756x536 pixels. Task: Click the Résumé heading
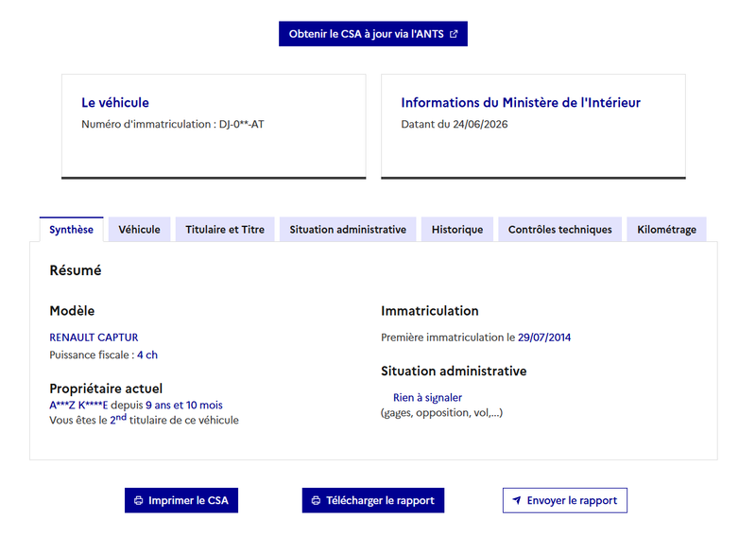tap(76, 270)
